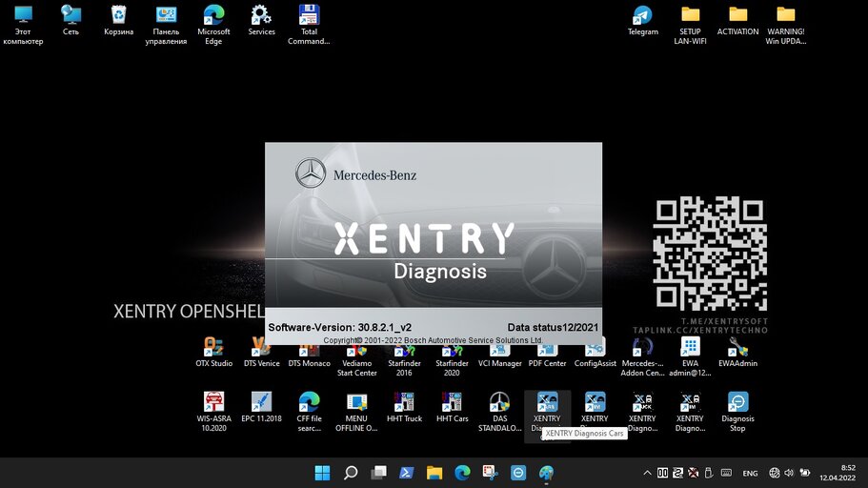Select the Services desktop icon
868x488 pixels.
click(261, 20)
